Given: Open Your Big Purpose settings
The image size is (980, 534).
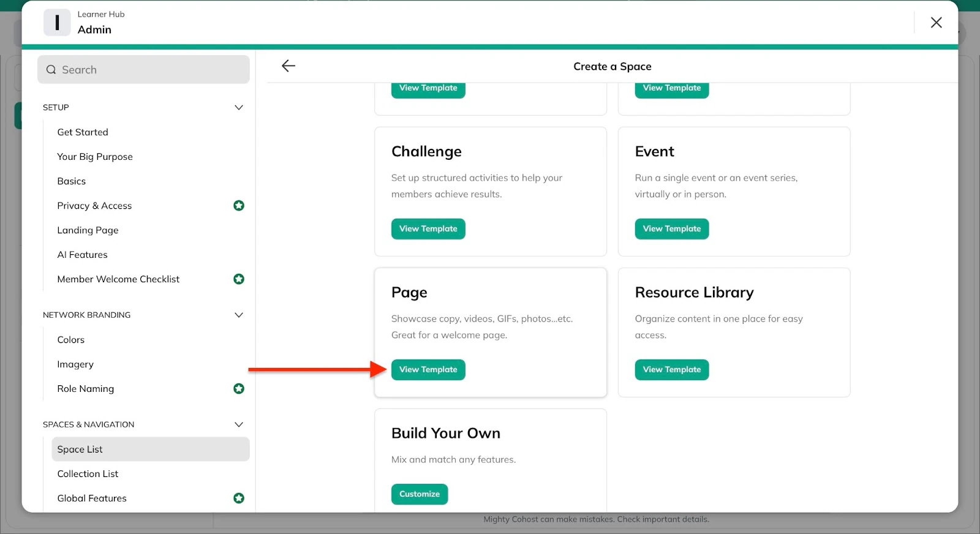Looking at the screenshot, I should (95, 157).
